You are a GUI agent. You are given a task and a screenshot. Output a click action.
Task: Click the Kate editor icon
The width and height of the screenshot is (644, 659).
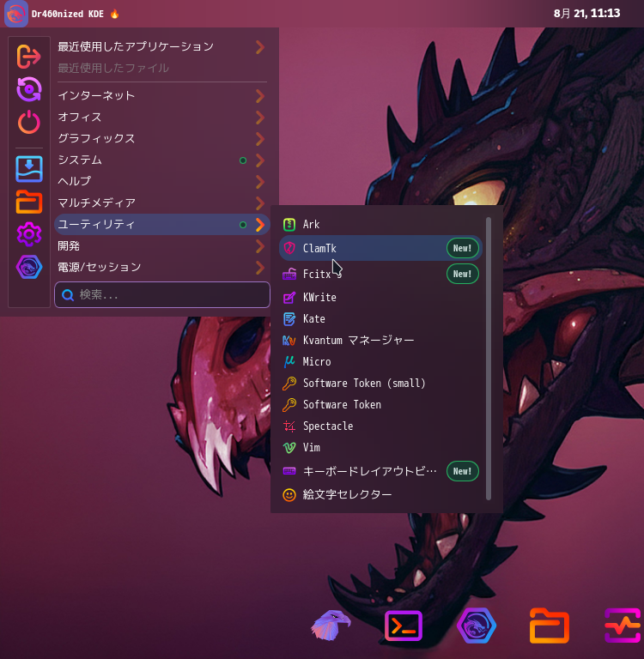point(289,319)
